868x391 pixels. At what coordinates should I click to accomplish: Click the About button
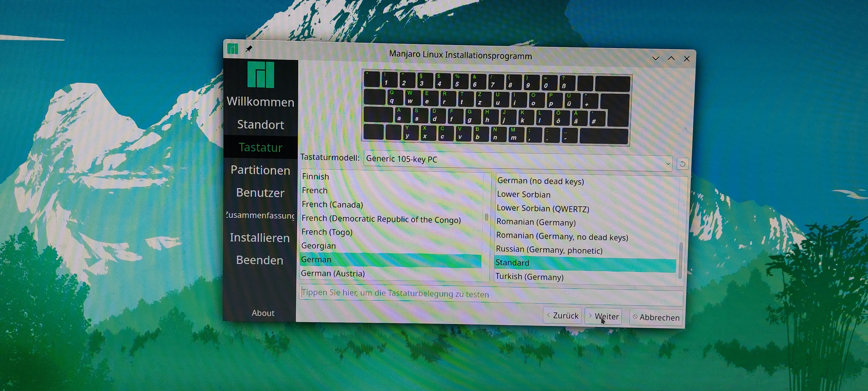click(x=263, y=313)
